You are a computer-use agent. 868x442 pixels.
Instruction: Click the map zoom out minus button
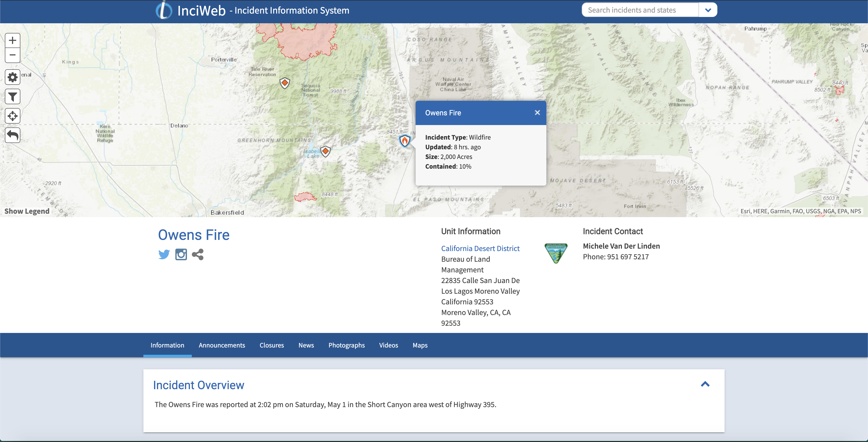click(x=12, y=55)
